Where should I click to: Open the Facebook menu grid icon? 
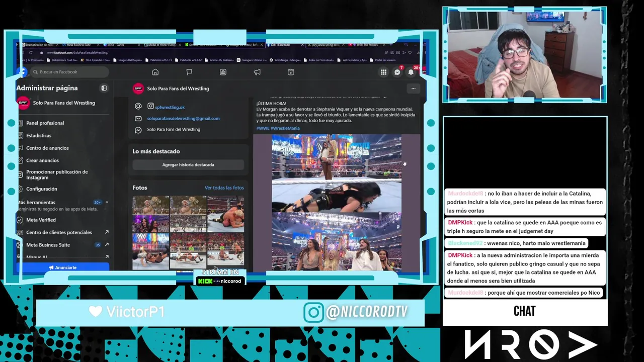pos(383,72)
